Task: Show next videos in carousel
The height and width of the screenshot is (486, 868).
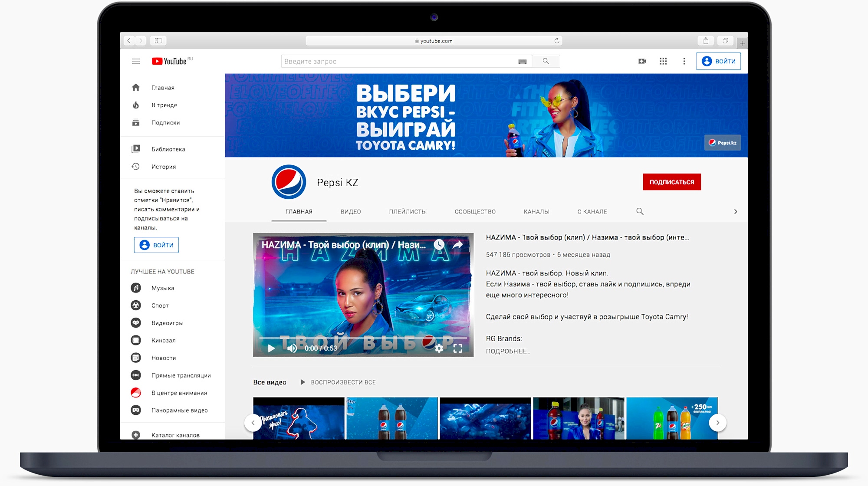Action: pos(717,423)
